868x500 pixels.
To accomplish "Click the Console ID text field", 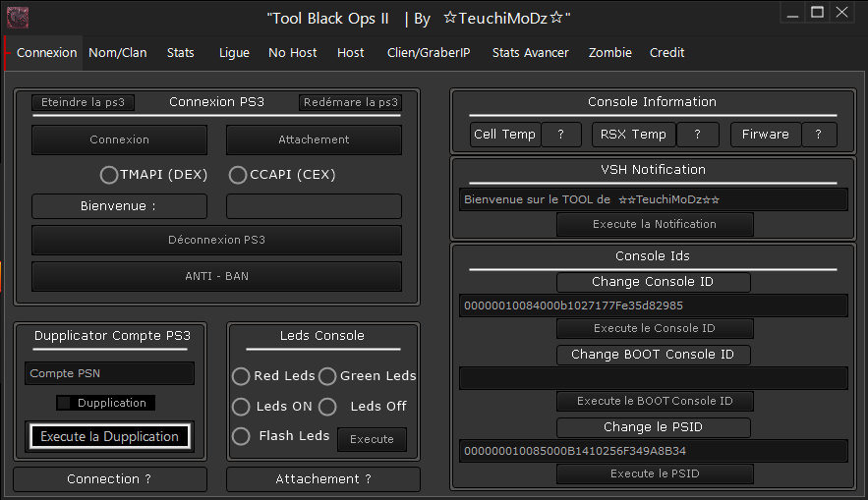I will tap(653, 306).
